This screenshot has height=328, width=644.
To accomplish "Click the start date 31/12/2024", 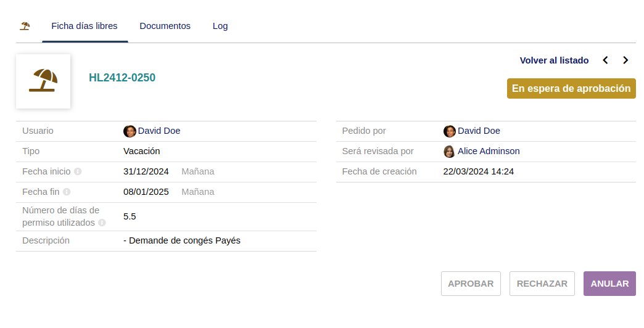I will coord(146,171).
